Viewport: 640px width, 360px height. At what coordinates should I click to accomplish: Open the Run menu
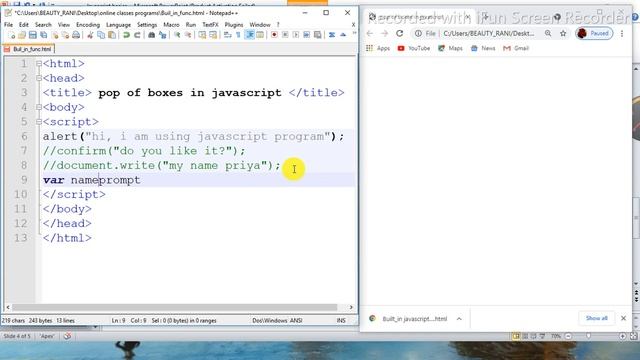[x=191, y=25]
